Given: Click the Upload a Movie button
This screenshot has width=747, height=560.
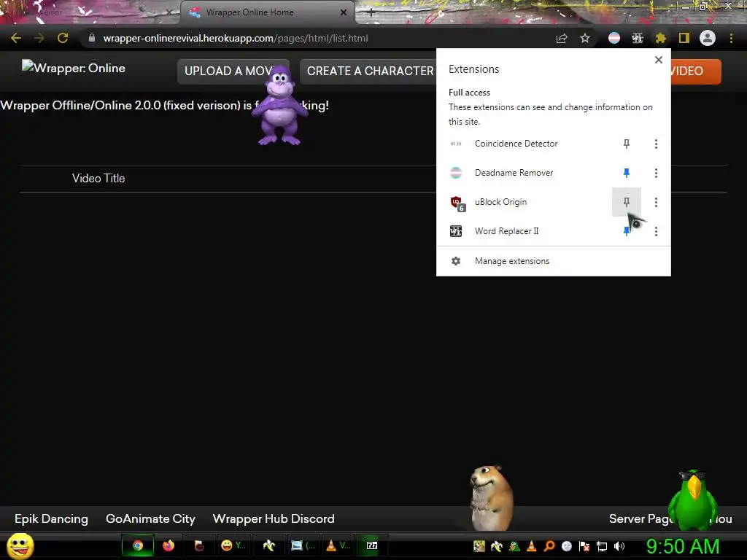Looking at the screenshot, I should click(x=233, y=71).
